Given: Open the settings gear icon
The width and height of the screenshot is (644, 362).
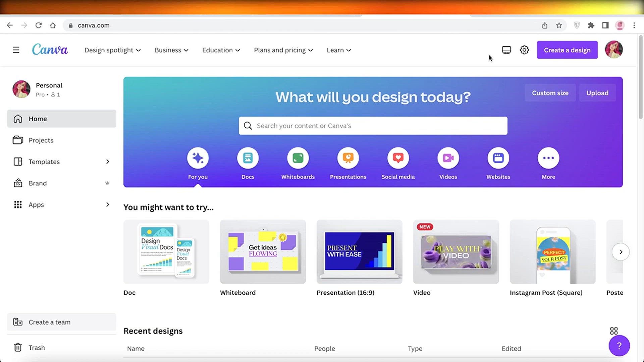Looking at the screenshot, I should [524, 50].
